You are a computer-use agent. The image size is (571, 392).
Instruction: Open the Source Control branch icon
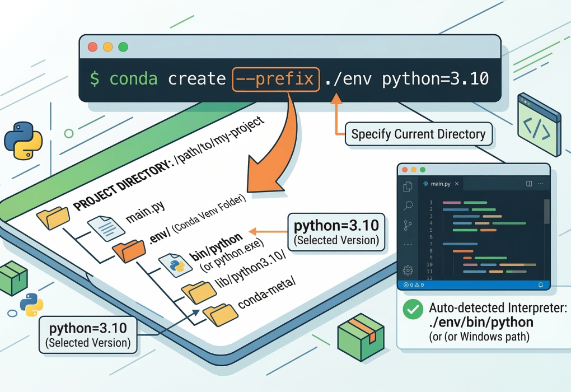tap(408, 226)
